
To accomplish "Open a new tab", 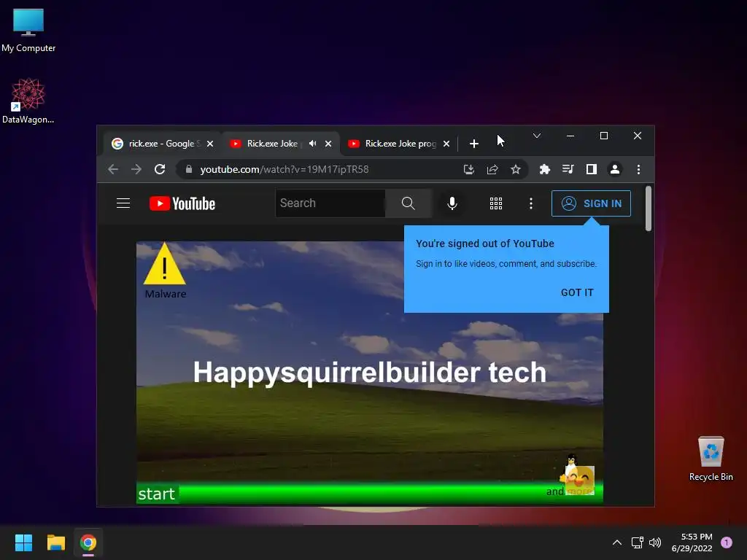I will [x=473, y=144].
